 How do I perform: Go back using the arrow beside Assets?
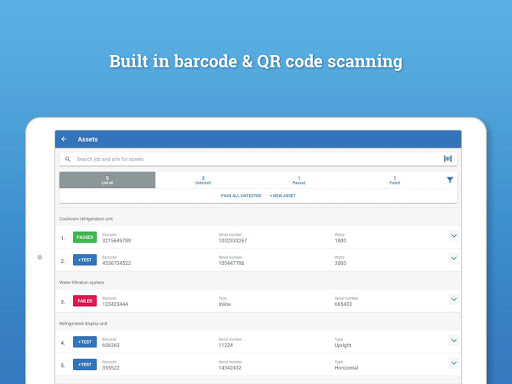[x=64, y=139]
